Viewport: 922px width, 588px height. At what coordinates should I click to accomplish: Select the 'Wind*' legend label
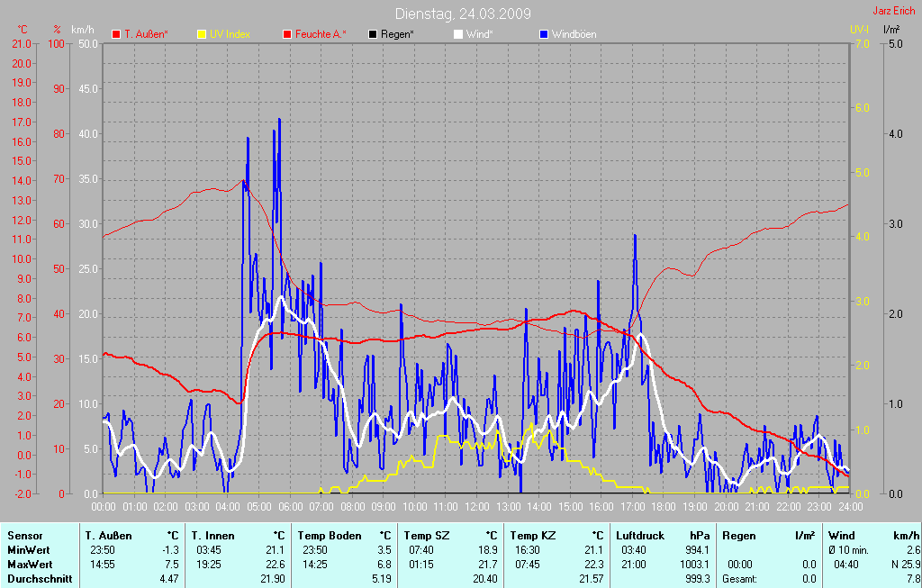(479, 35)
